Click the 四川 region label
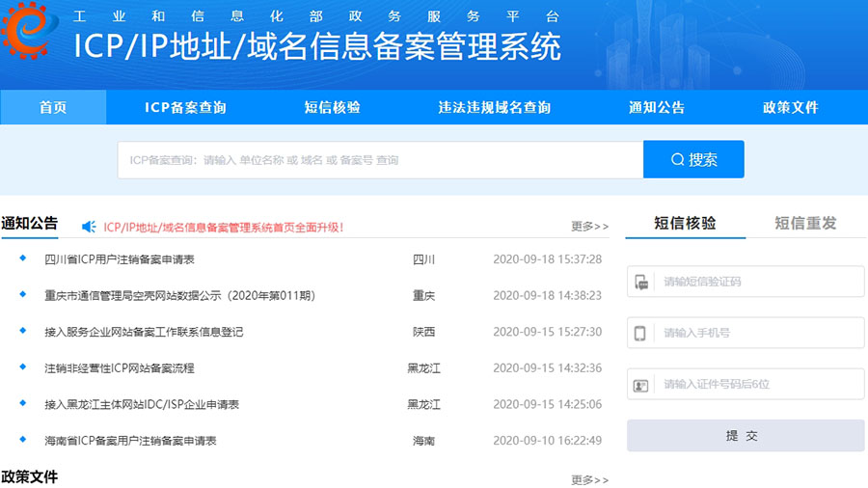Viewport: 868px width, 488px height. pos(424,259)
